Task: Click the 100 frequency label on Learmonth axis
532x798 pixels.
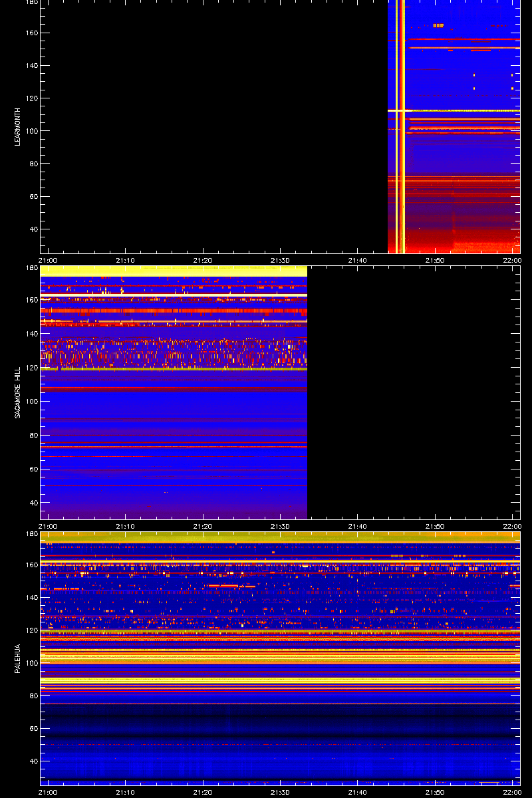Action: [33, 131]
